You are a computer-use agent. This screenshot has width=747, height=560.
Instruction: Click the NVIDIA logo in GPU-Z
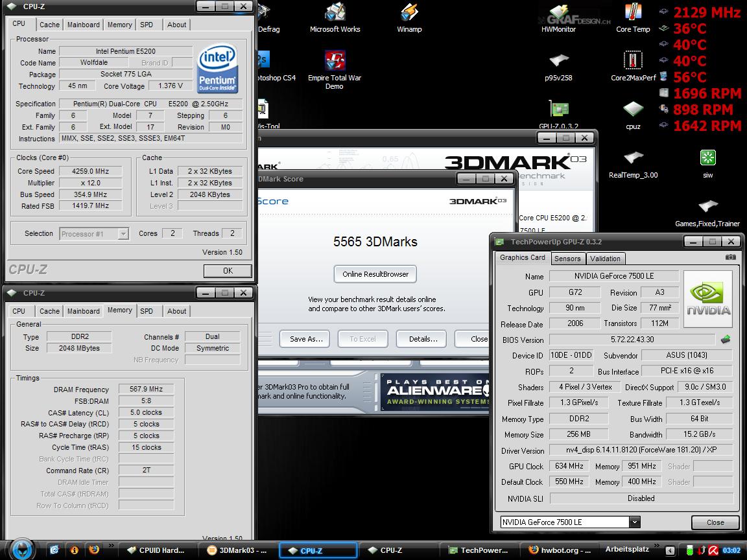click(708, 299)
